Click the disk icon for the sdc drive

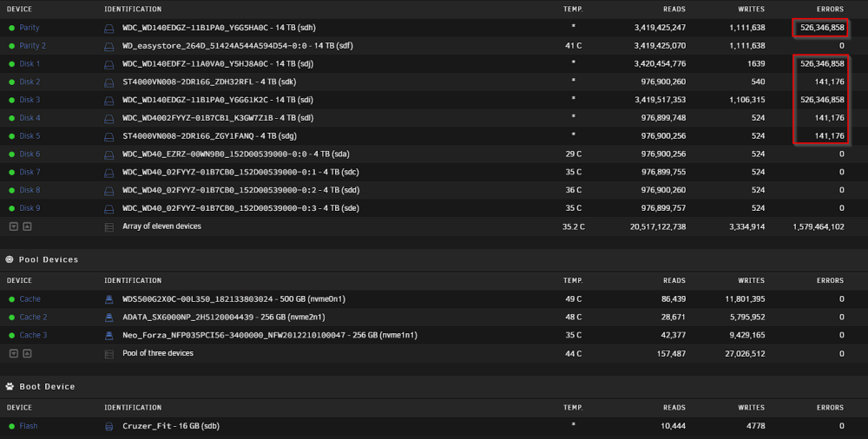[109, 173]
